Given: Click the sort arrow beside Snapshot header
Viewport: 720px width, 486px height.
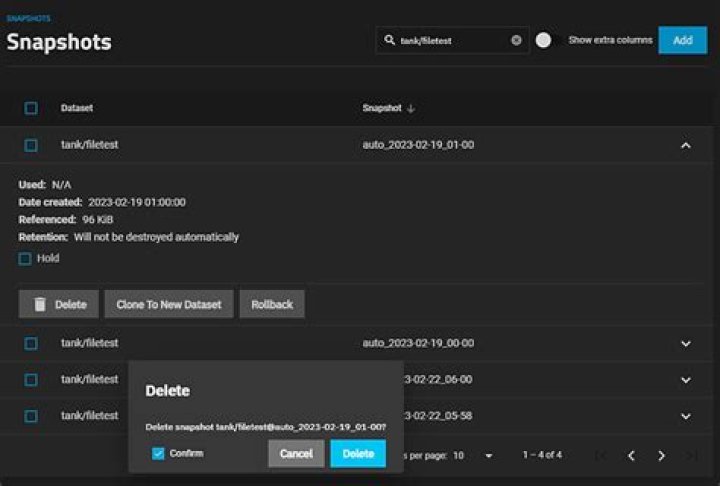Looking at the screenshot, I should [x=411, y=108].
